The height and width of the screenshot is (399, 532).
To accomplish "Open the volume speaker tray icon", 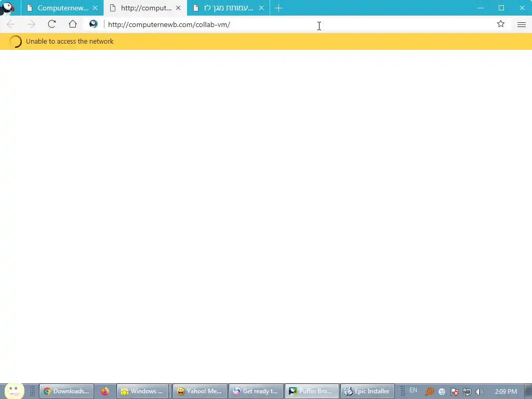I will pyautogui.click(x=480, y=392).
